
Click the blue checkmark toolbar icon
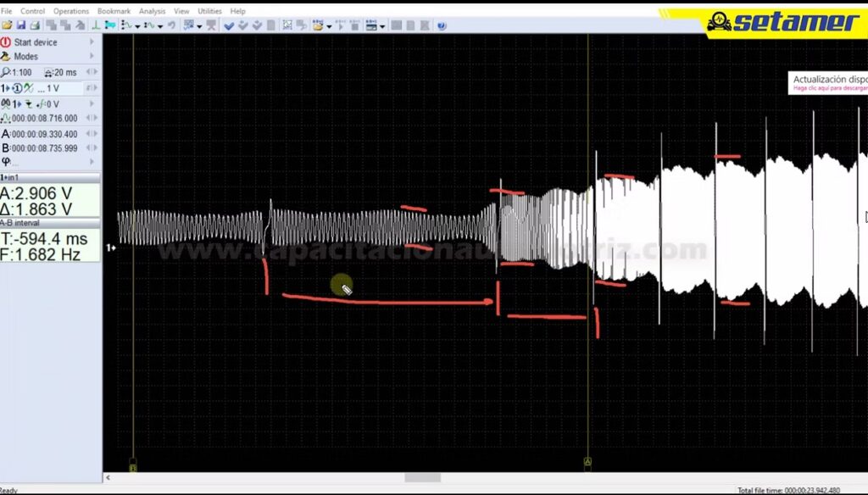[x=229, y=25]
